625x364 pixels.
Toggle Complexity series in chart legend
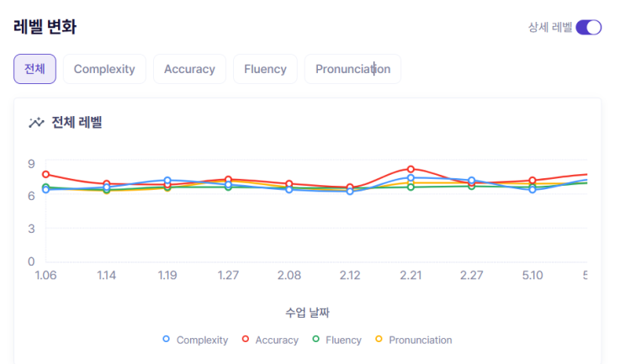click(202, 340)
